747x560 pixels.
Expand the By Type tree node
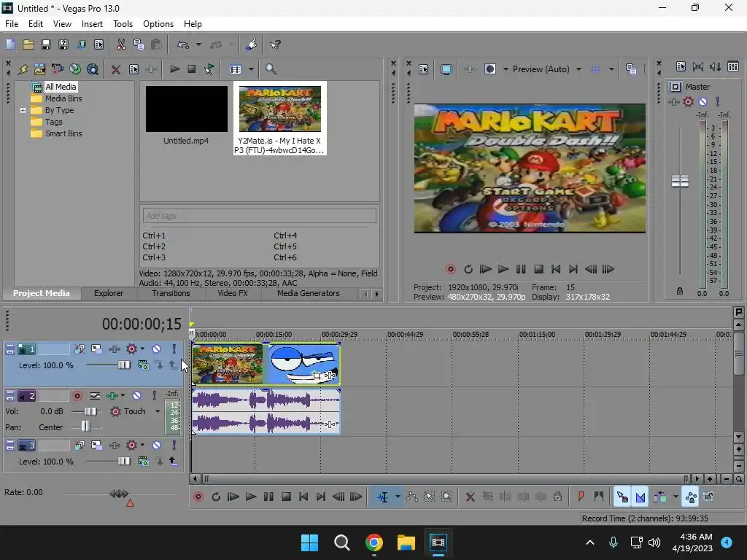tap(23, 111)
